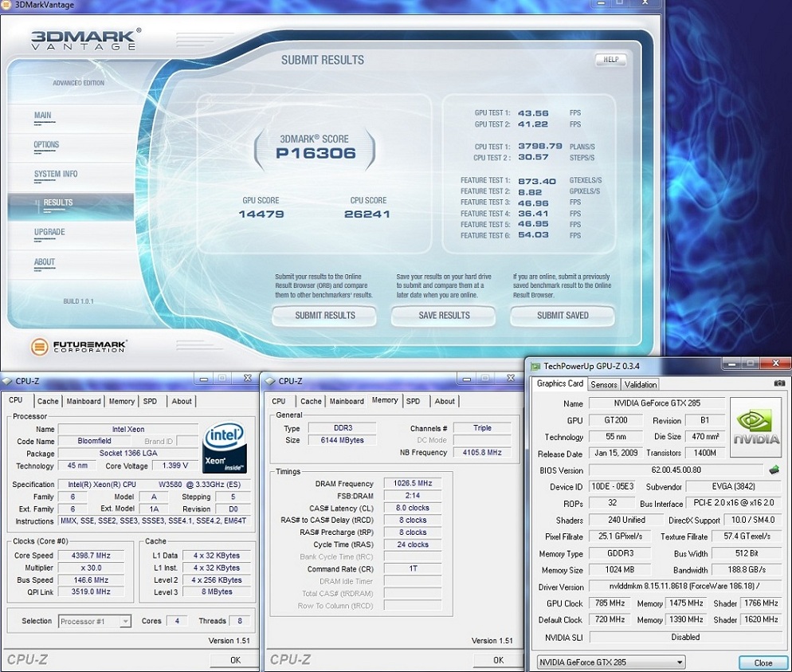Click the GPU Clock value 785 MHz
This screenshot has width=792, height=672.
pyautogui.click(x=610, y=603)
